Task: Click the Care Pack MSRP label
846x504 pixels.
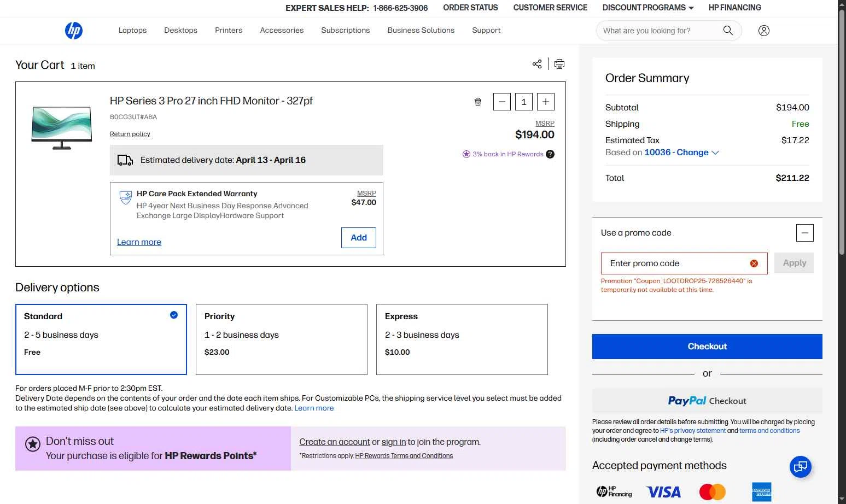Action: click(366, 194)
